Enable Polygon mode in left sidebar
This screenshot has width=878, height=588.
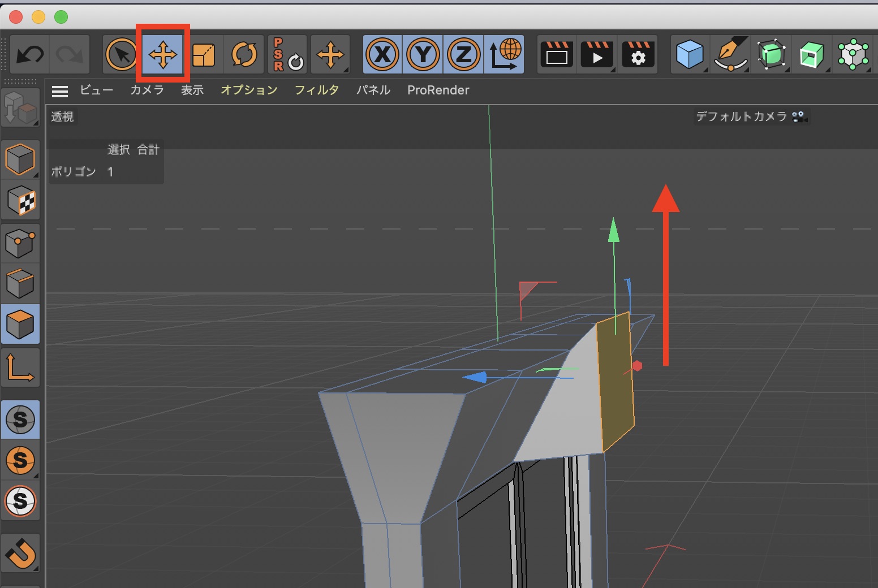coord(20,325)
